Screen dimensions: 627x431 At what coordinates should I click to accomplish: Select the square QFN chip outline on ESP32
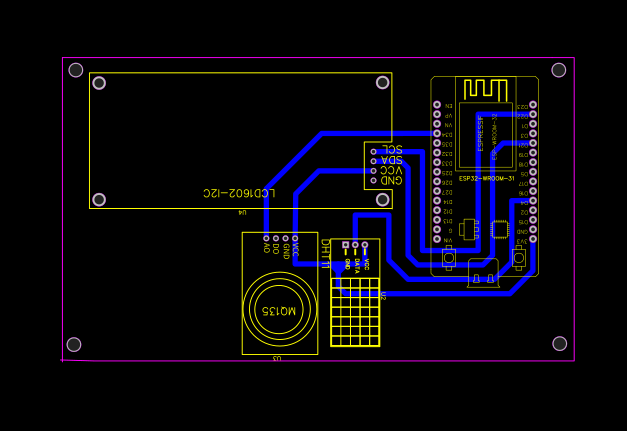500,229
